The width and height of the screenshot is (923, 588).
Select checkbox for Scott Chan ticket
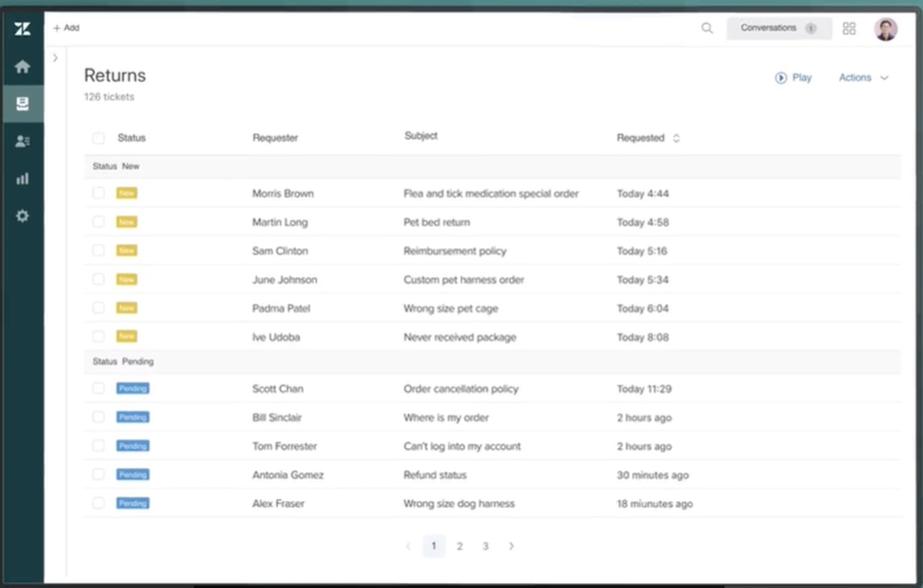point(98,388)
